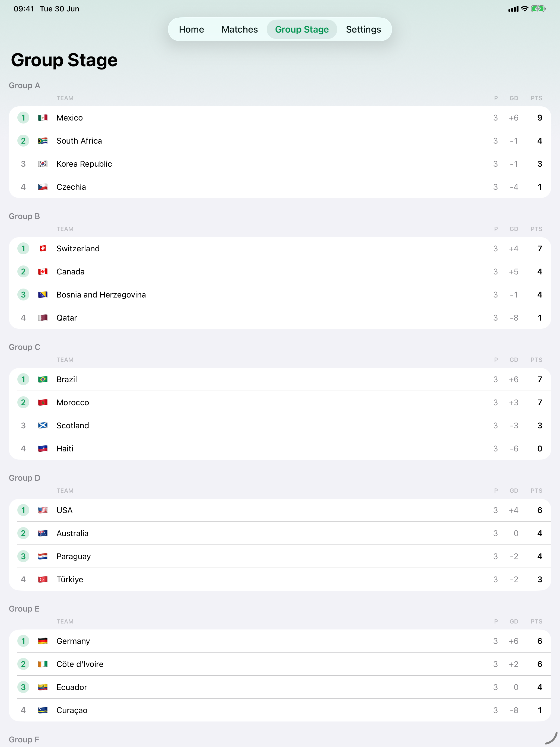Switch to the Matches tab

pyautogui.click(x=240, y=29)
